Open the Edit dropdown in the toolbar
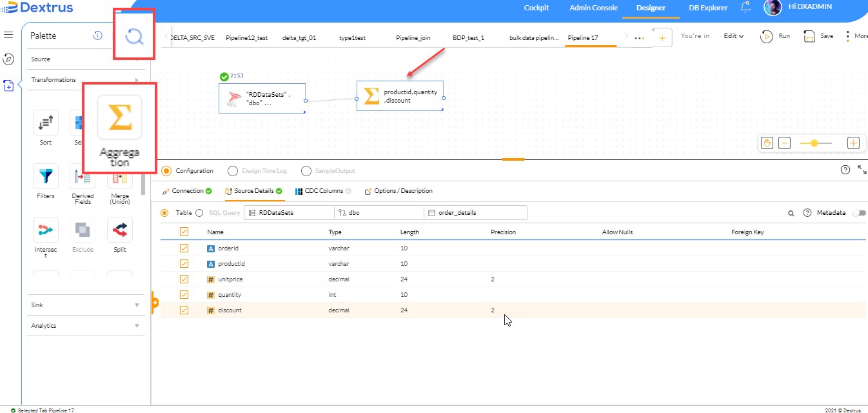Viewport: 868px width, 413px height. point(735,36)
